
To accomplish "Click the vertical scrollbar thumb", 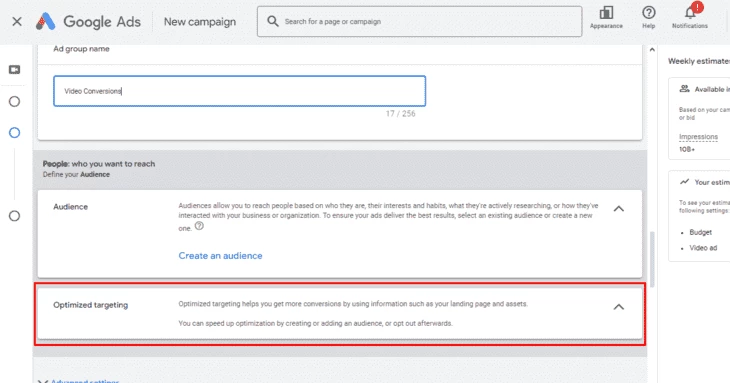I will click(x=652, y=259).
